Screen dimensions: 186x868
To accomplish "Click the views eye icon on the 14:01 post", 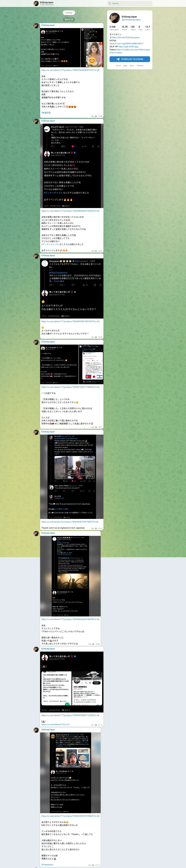I will [x=96, y=427].
